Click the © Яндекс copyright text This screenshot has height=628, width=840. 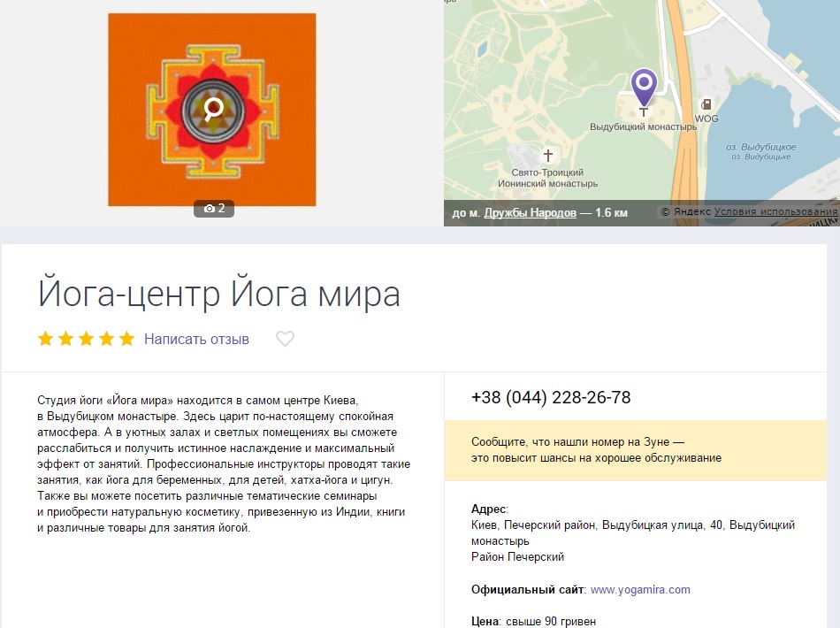(685, 212)
